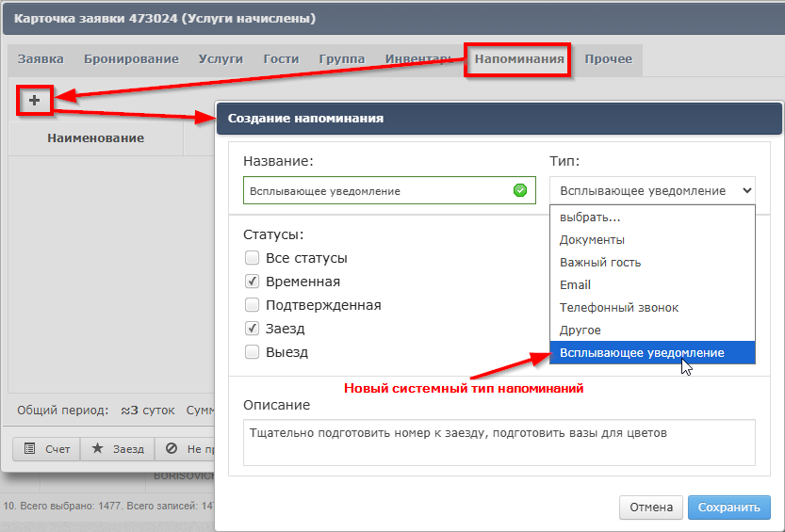Click the green validation checkmark in name field
Screen dimensions: 785x532
pyautogui.click(x=520, y=190)
